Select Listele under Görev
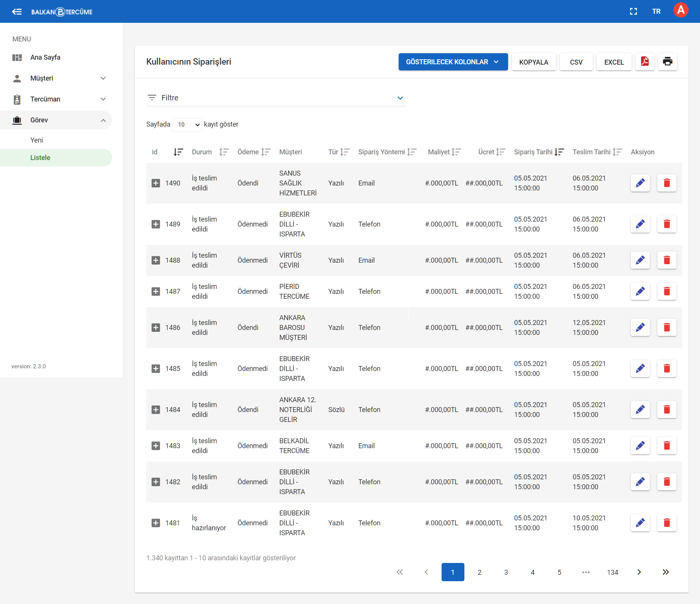The image size is (700, 604). pyautogui.click(x=56, y=158)
